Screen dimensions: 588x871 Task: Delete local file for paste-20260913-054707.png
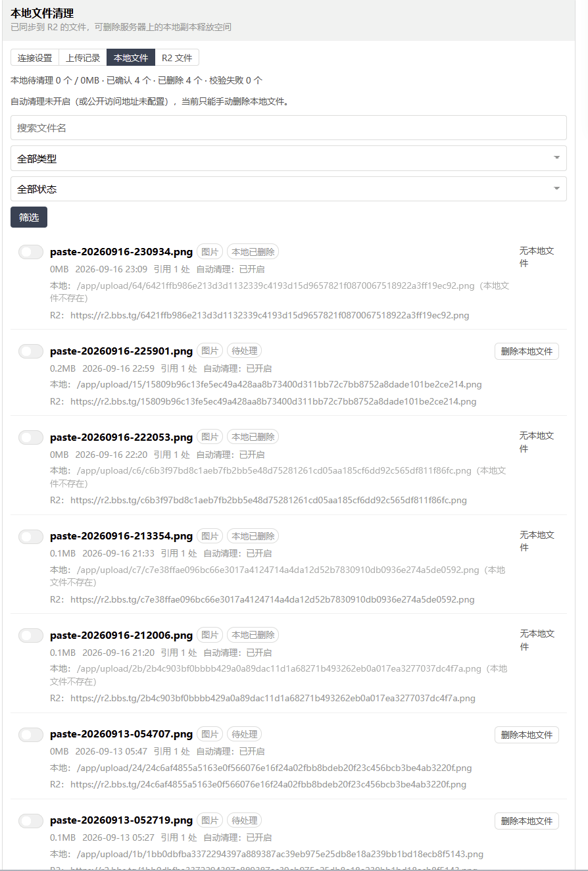[x=527, y=735]
